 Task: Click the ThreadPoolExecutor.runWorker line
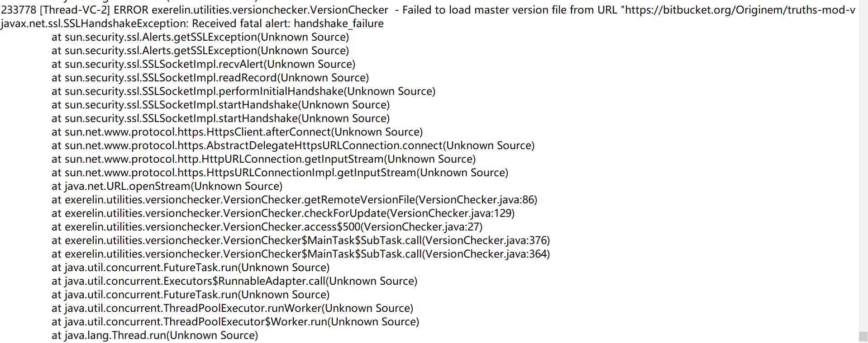[232, 308]
